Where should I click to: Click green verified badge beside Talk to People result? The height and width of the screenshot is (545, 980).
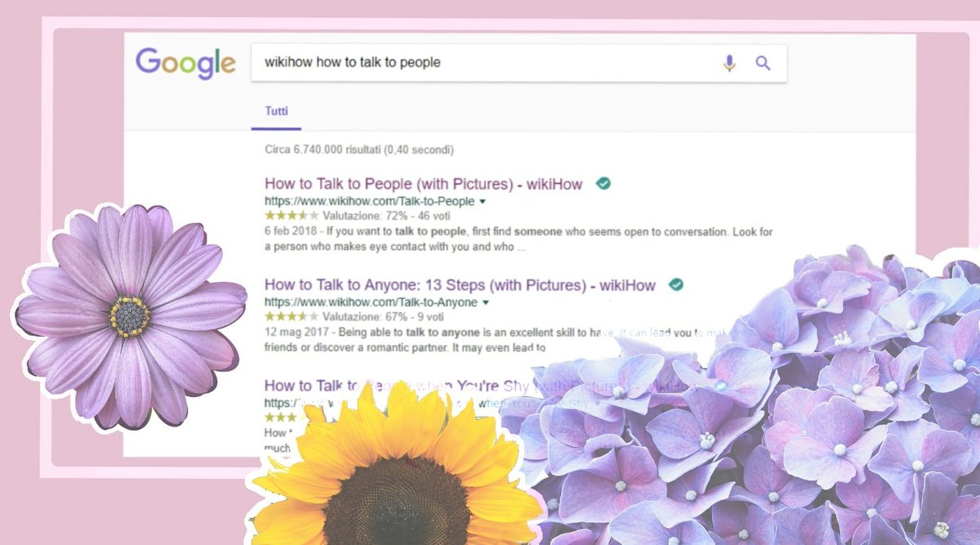point(603,183)
